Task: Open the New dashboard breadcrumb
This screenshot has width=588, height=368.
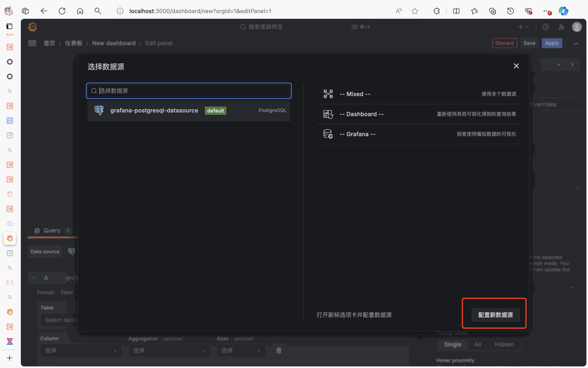Action: (114, 43)
